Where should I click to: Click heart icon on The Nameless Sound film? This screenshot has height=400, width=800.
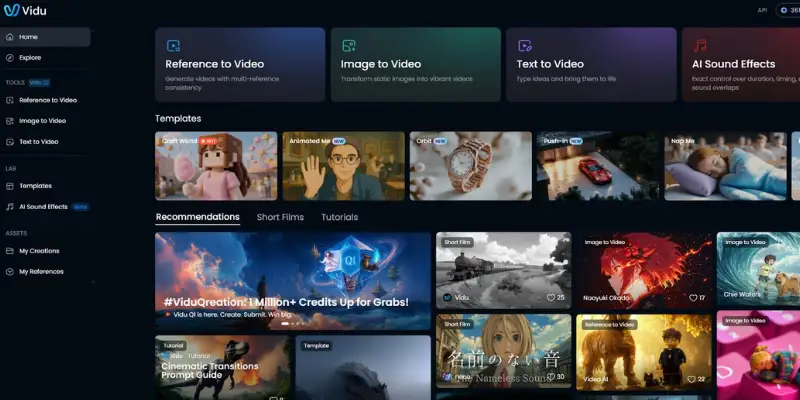tap(551, 378)
